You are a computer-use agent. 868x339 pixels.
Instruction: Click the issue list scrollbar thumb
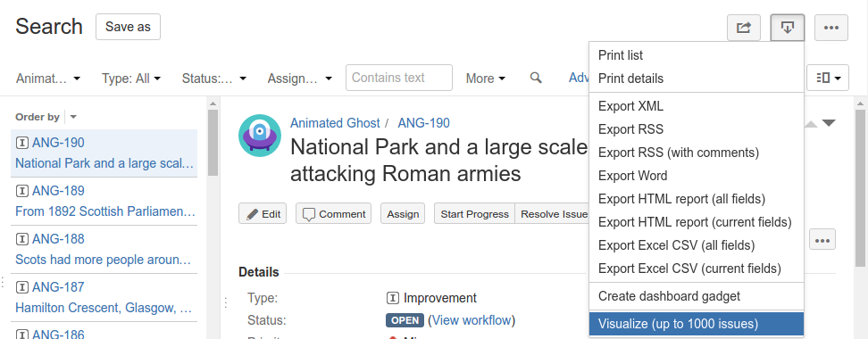click(x=213, y=143)
